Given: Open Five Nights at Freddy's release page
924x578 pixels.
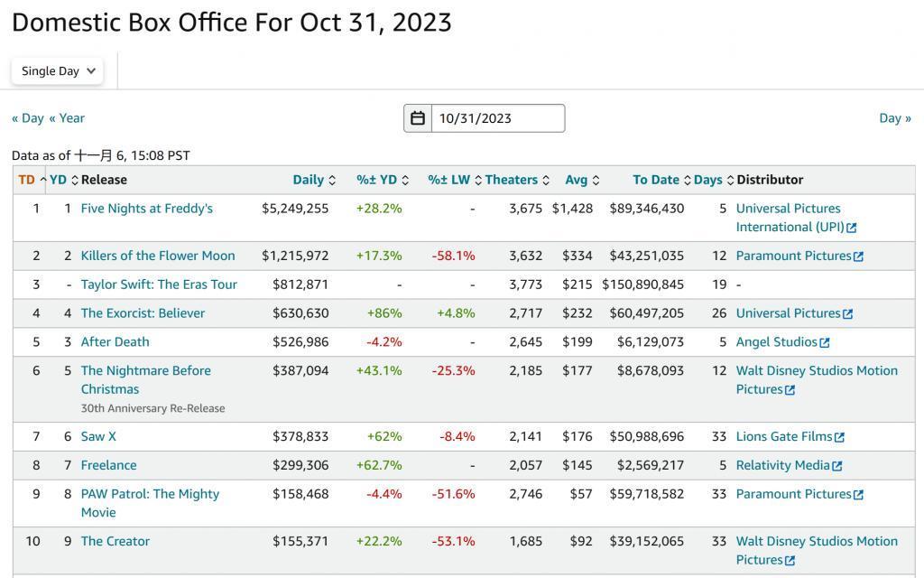Looking at the screenshot, I should 146,209.
